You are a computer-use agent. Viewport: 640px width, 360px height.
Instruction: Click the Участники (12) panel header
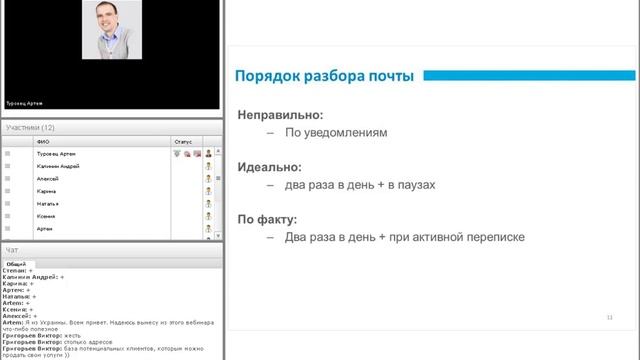(112, 128)
